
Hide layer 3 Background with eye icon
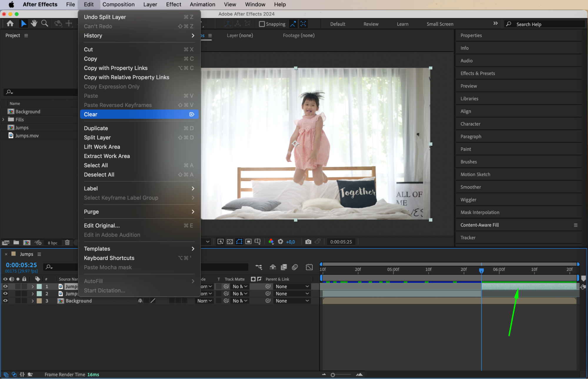5,301
